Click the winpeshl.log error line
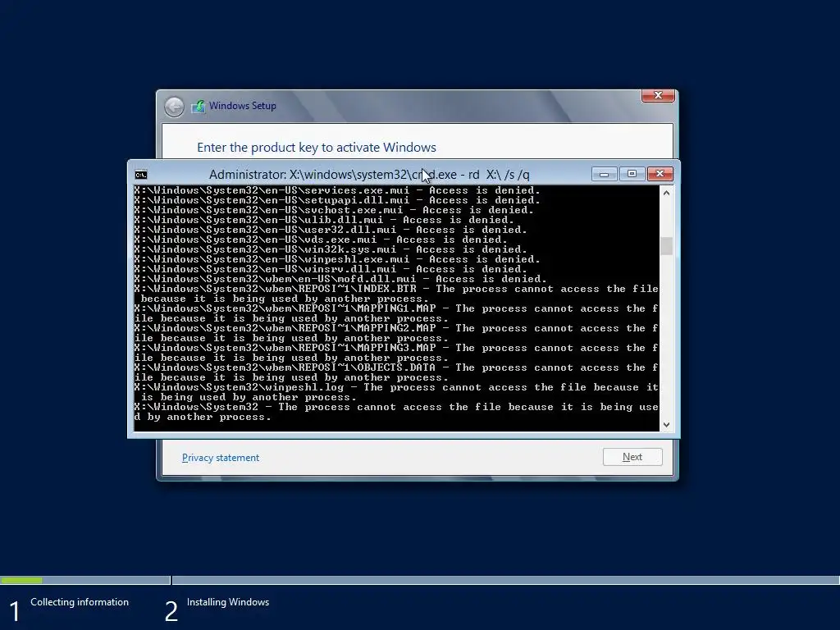This screenshot has height=630, width=840. (x=396, y=392)
